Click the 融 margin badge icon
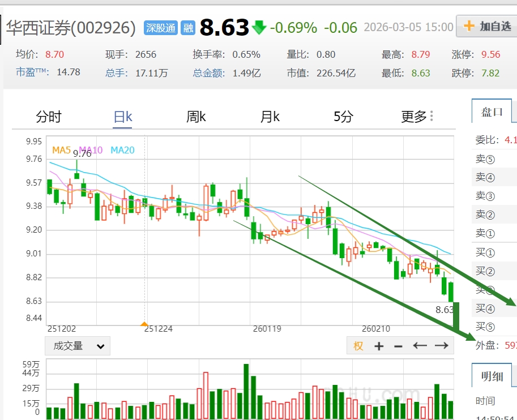The width and height of the screenshot is (517, 420). 188,28
